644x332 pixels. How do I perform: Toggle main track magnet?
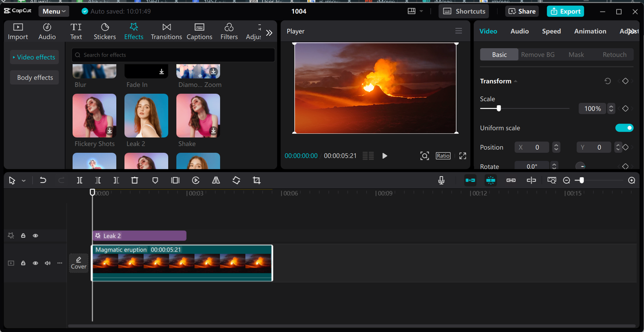(x=470, y=180)
